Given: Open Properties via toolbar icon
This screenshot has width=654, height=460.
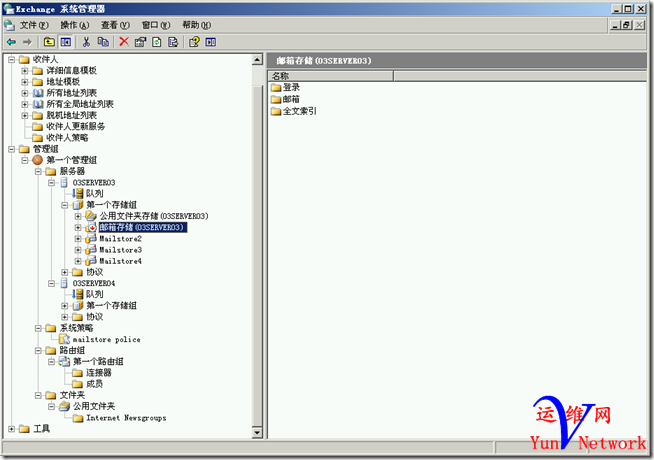Looking at the screenshot, I should (x=140, y=42).
